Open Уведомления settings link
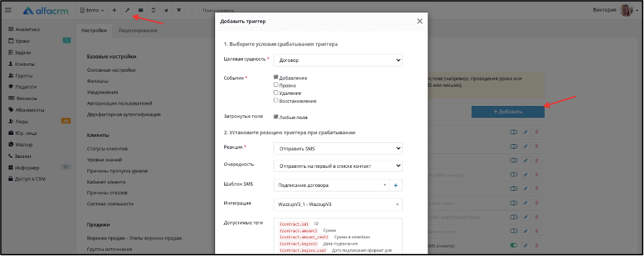This screenshot has width=644, height=256. (x=103, y=92)
